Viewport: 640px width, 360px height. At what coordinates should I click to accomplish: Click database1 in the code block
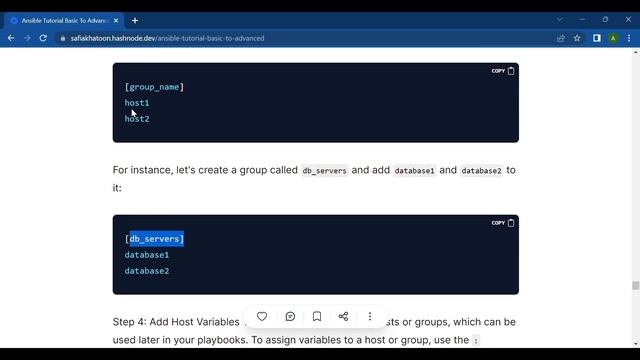click(147, 255)
